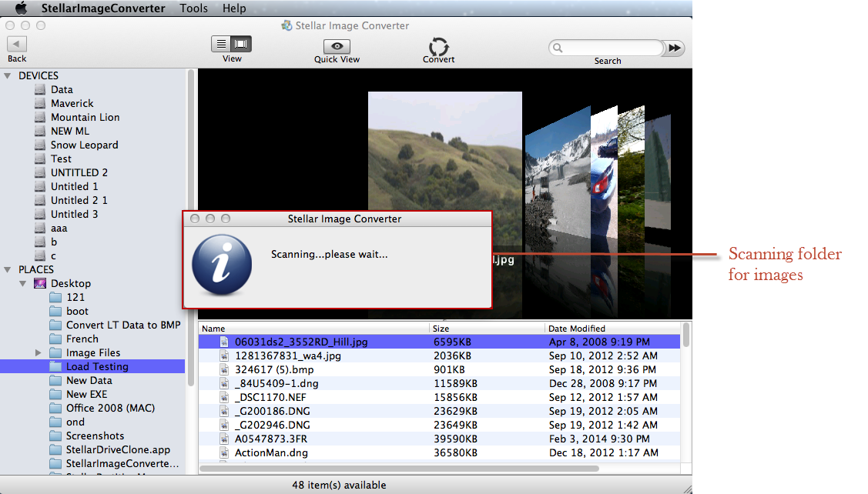Select file ActionMan.dng
Screen dimensions: 868x494
tap(271, 452)
